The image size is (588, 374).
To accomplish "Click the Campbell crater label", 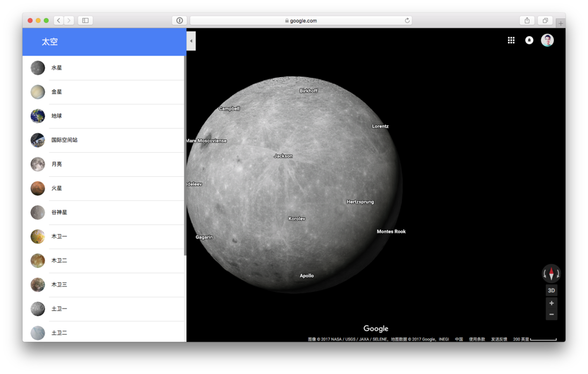I will click(x=229, y=108).
